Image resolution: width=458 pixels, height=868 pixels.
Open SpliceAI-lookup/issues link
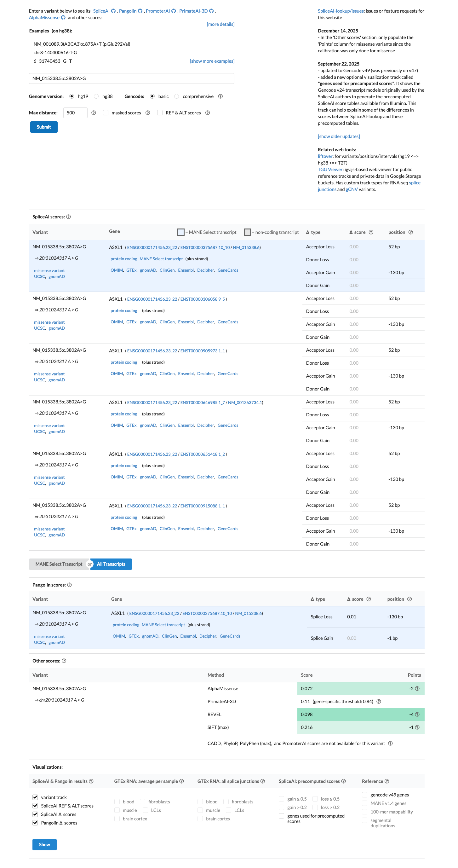(341, 11)
